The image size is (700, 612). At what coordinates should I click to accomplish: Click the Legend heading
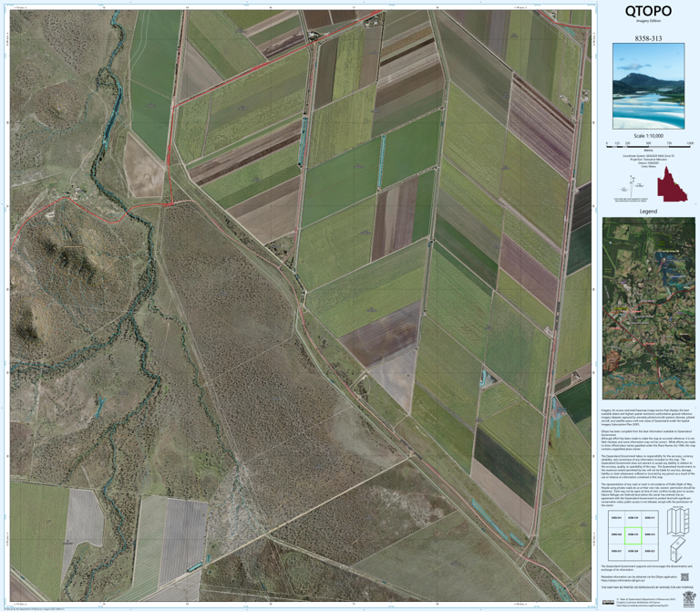click(648, 212)
